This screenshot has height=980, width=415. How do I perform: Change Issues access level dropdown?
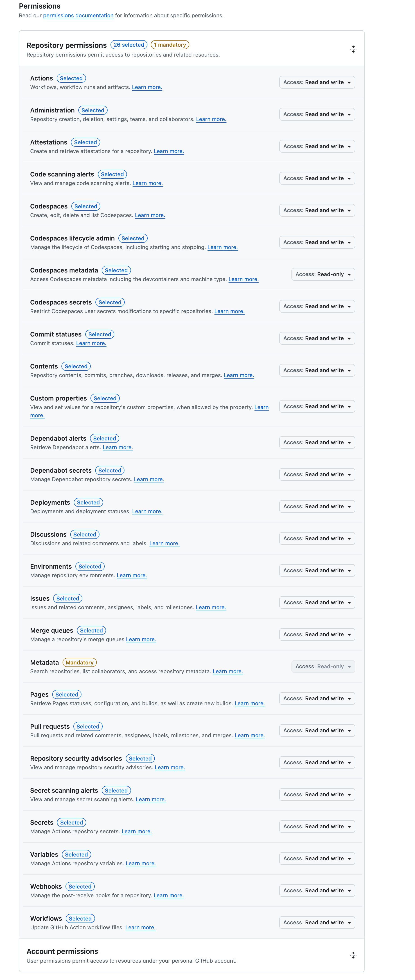317,602
